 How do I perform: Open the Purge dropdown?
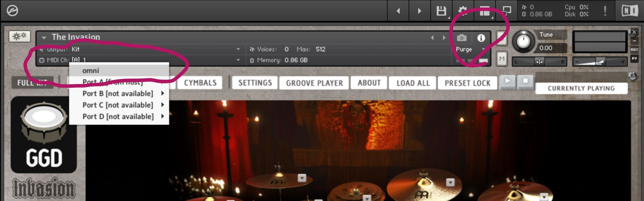(x=470, y=49)
